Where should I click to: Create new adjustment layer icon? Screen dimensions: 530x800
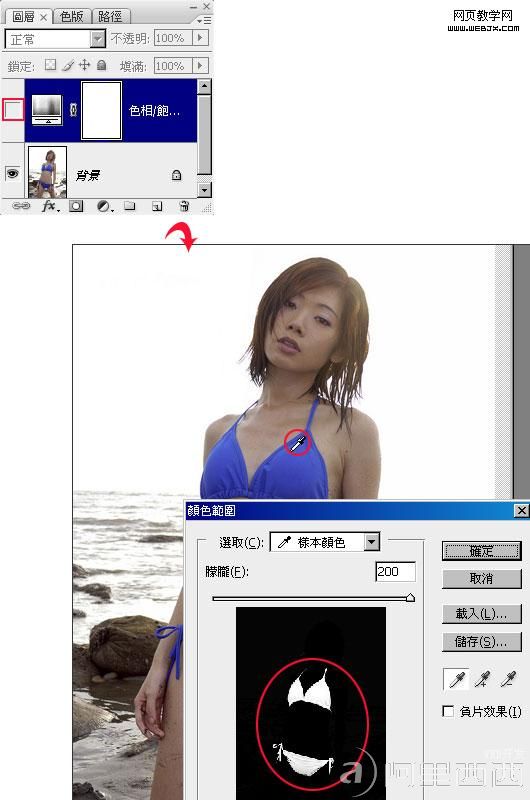pyautogui.click(x=105, y=206)
